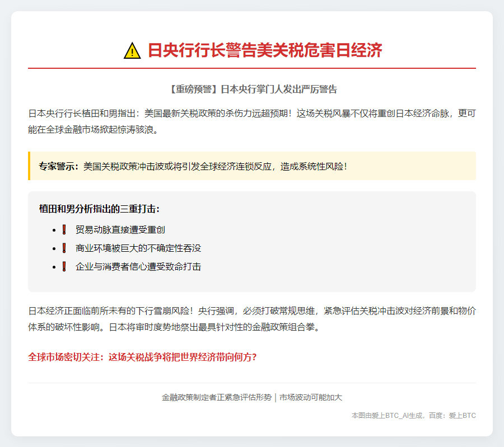This screenshot has height=447, width=504.
Task: Click the exclamation icon beside 企业与消费者信心遭受致命打击
Action: 64,266
